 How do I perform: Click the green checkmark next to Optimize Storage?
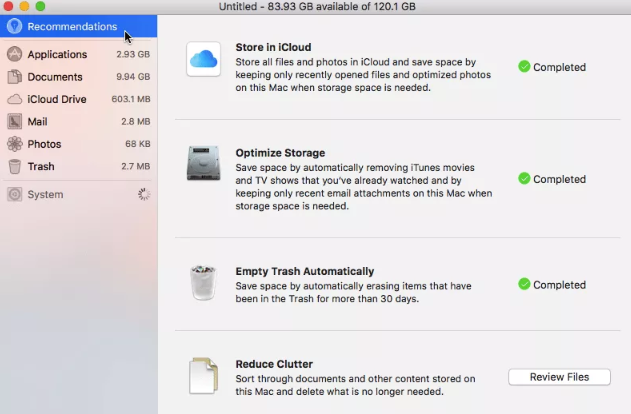pos(524,178)
